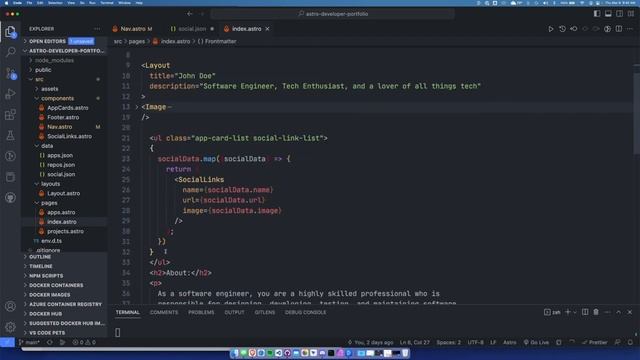Click the Prettier status bar item
Viewport: 640px width, 360px height.
coord(595,342)
